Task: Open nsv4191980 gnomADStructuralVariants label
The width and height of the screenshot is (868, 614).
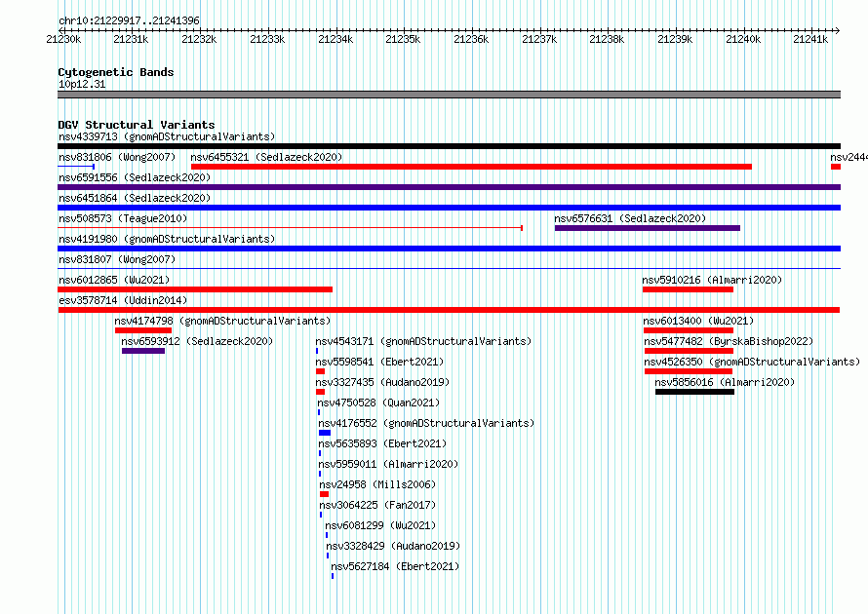Action: [167, 239]
